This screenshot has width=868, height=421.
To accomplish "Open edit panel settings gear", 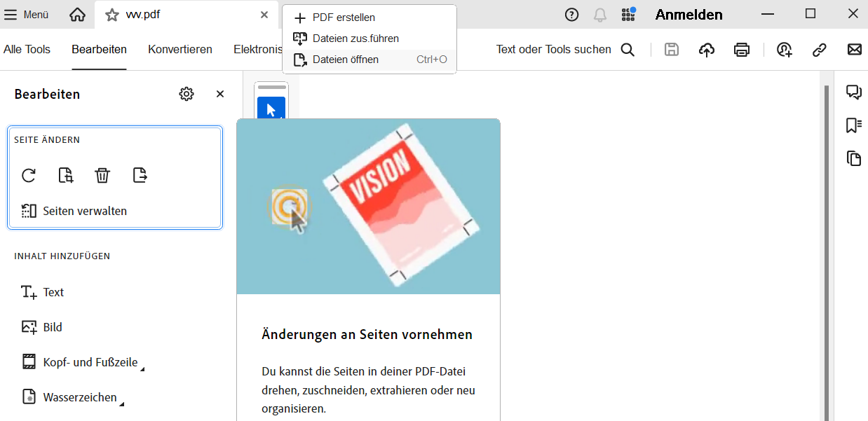I will (x=187, y=93).
